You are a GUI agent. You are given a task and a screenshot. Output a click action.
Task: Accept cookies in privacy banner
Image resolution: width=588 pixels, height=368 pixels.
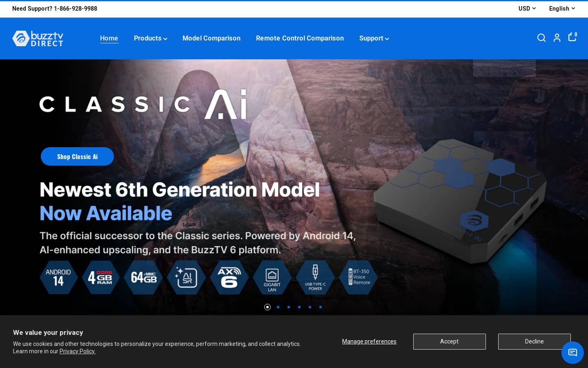point(449,341)
